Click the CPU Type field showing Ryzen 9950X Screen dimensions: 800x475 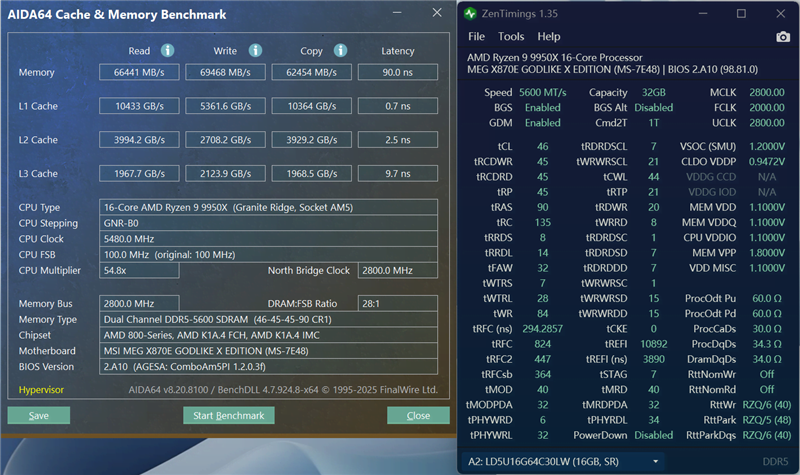(x=270, y=207)
